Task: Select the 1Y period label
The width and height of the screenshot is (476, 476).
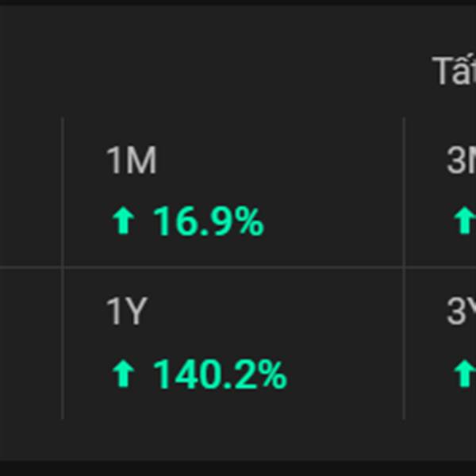Action: click(127, 313)
